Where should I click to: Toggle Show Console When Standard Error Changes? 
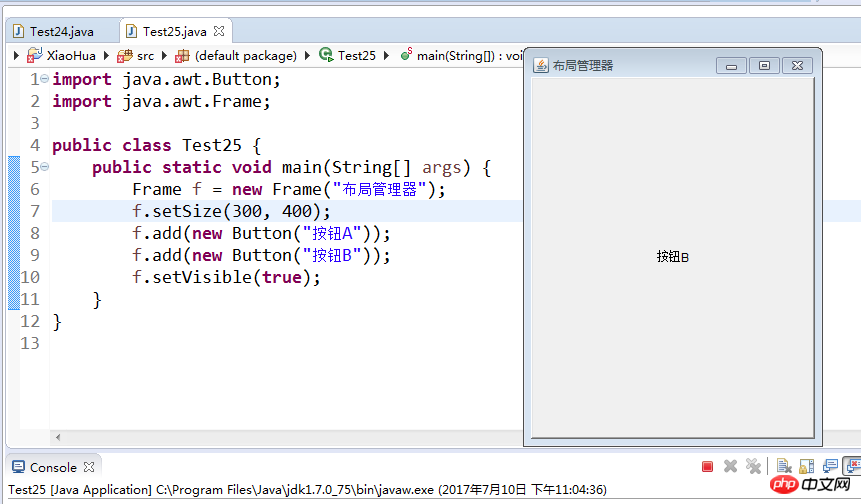[853, 467]
